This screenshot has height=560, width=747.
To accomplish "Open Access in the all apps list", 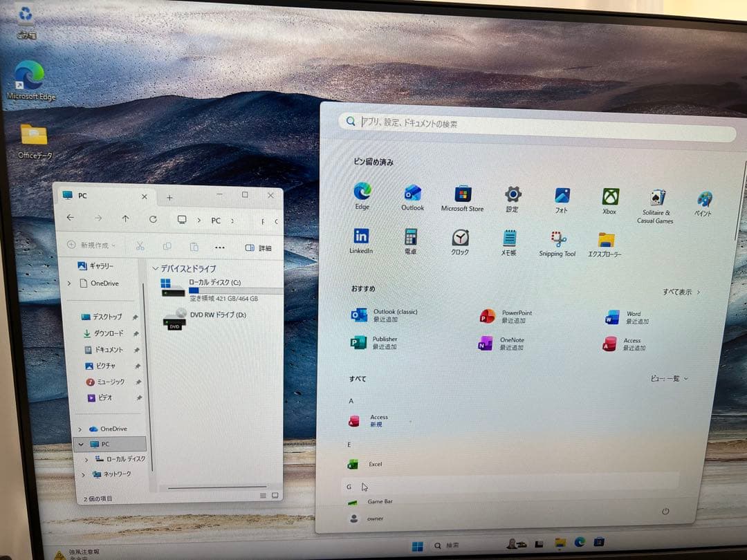I will [367, 420].
